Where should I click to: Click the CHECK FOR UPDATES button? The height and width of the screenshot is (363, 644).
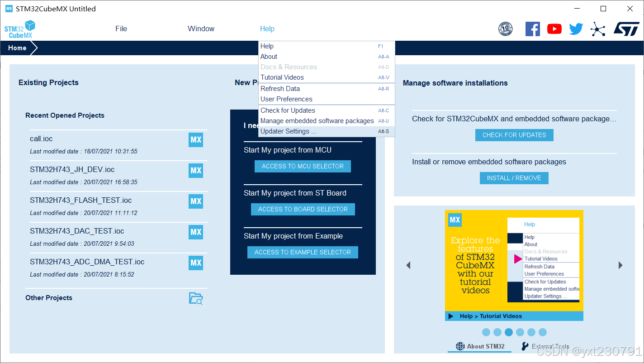(x=514, y=135)
